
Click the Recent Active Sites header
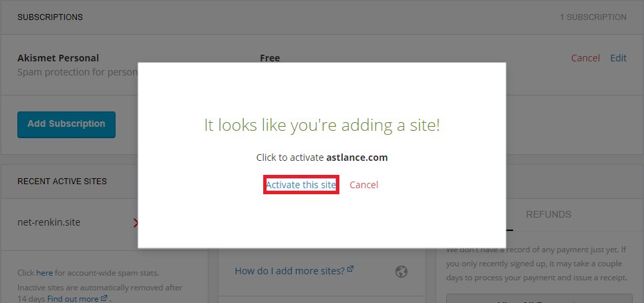click(x=61, y=181)
